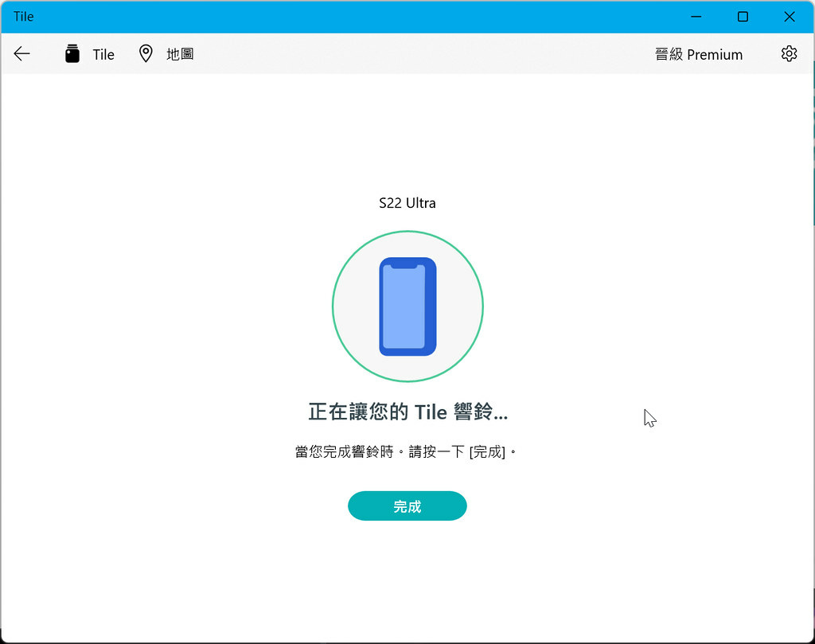Click the map pin icon
The image size is (815, 644).
(146, 53)
